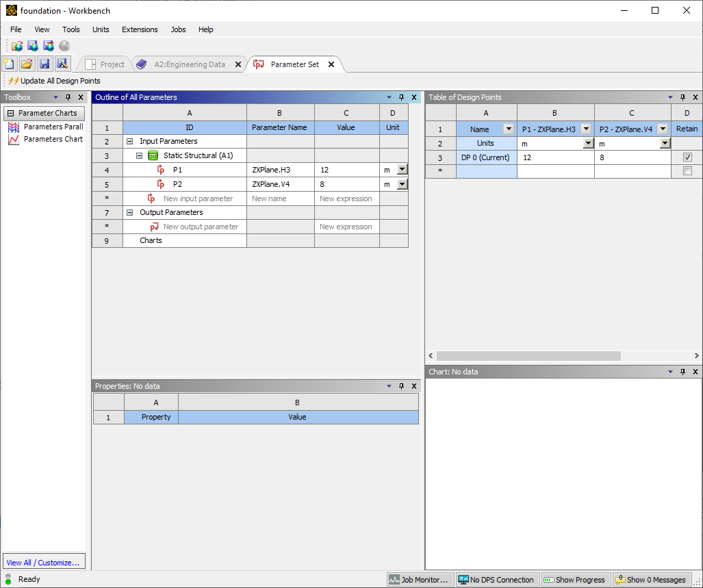Click the grayed-out sphere icon in toolbar
The height and width of the screenshot is (588, 703).
click(64, 46)
